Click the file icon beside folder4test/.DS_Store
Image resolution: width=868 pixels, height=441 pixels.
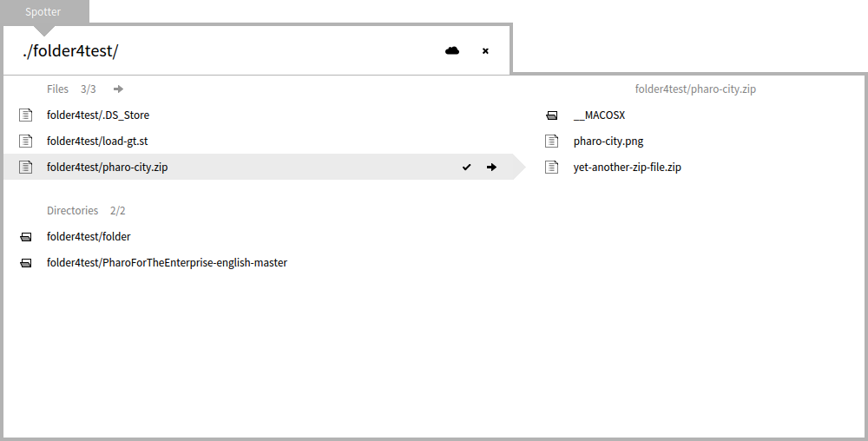[25, 115]
